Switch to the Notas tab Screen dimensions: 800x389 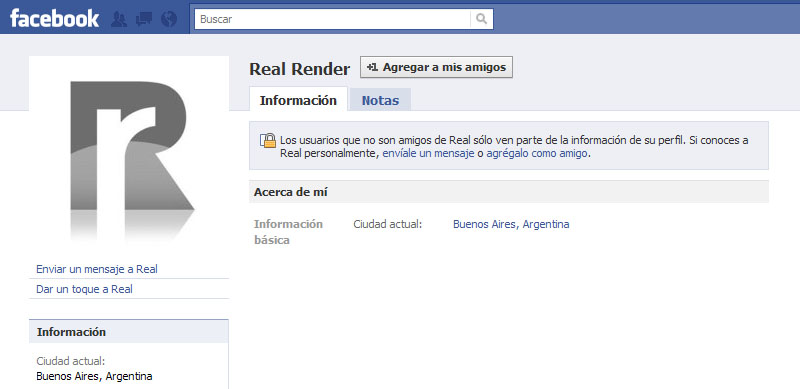pos(381,101)
